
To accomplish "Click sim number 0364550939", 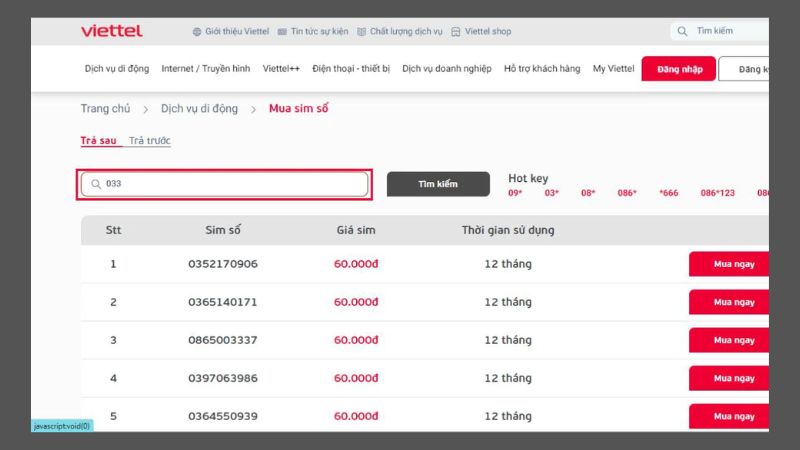I will pyautogui.click(x=223, y=416).
